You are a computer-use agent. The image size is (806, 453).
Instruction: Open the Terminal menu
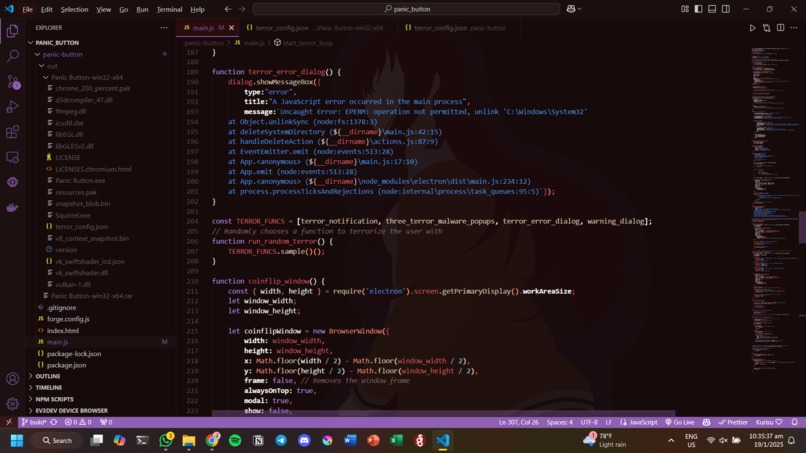169,9
